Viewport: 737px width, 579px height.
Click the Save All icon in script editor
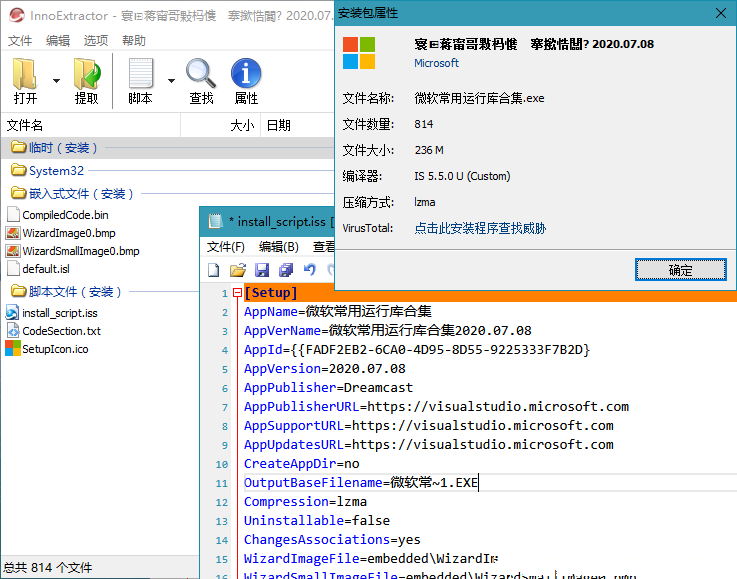coord(286,270)
